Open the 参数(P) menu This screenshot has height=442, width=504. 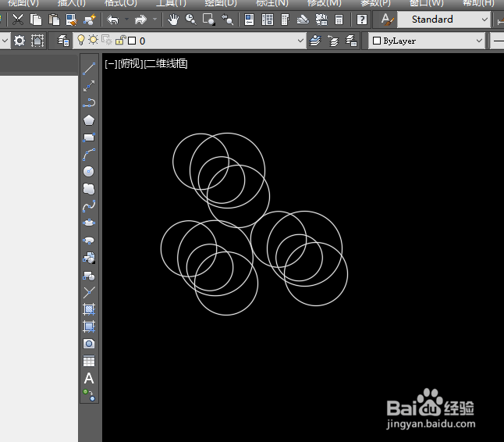[x=375, y=3]
